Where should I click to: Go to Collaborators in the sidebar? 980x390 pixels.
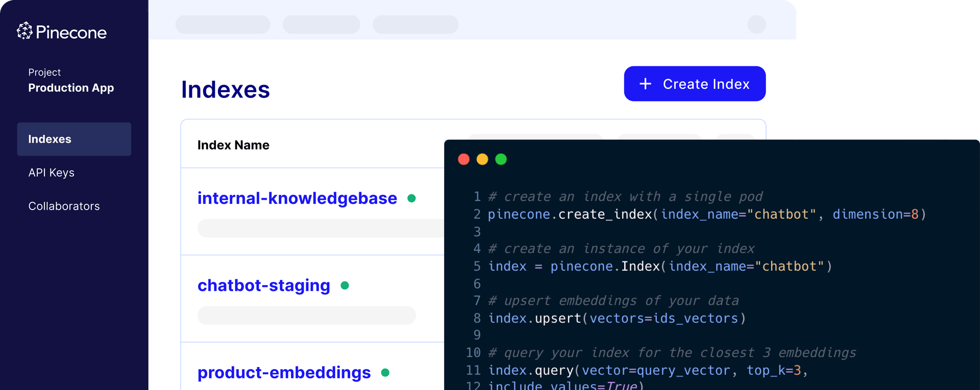[64, 206]
